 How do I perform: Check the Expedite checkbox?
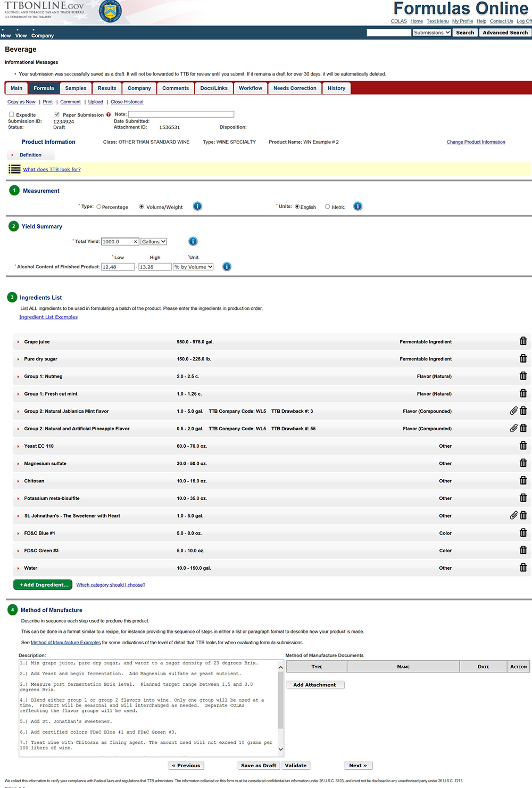[11, 114]
